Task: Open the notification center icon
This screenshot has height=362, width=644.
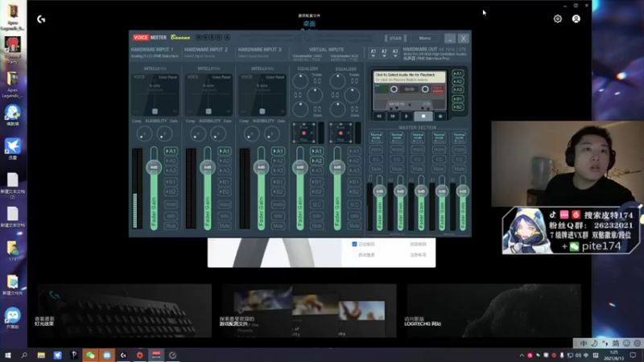Action: click(x=634, y=355)
